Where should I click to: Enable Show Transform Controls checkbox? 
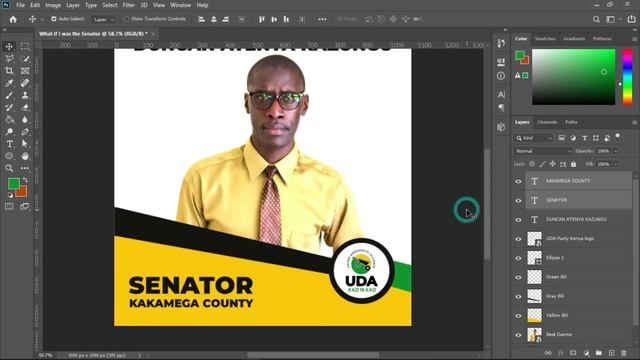[127, 19]
